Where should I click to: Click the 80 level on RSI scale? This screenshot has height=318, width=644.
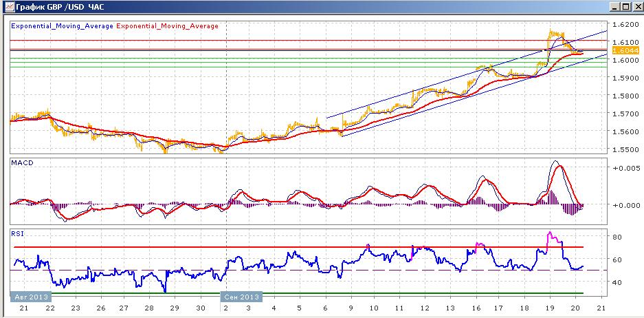click(x=618, y=237)
